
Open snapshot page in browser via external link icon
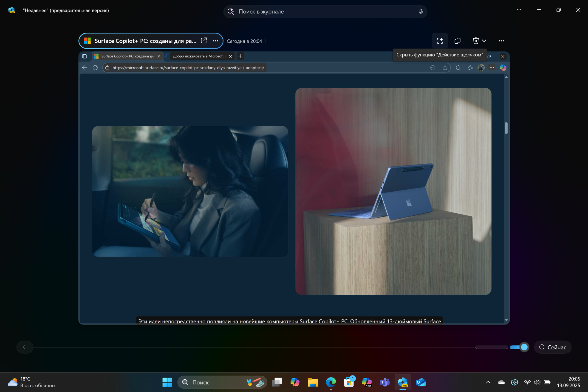[204, 40]
